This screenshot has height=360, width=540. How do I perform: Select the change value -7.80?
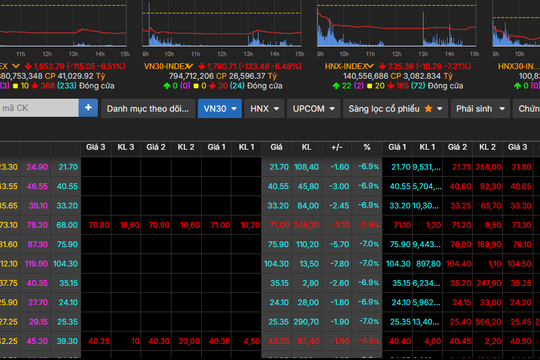pos(339,264)
